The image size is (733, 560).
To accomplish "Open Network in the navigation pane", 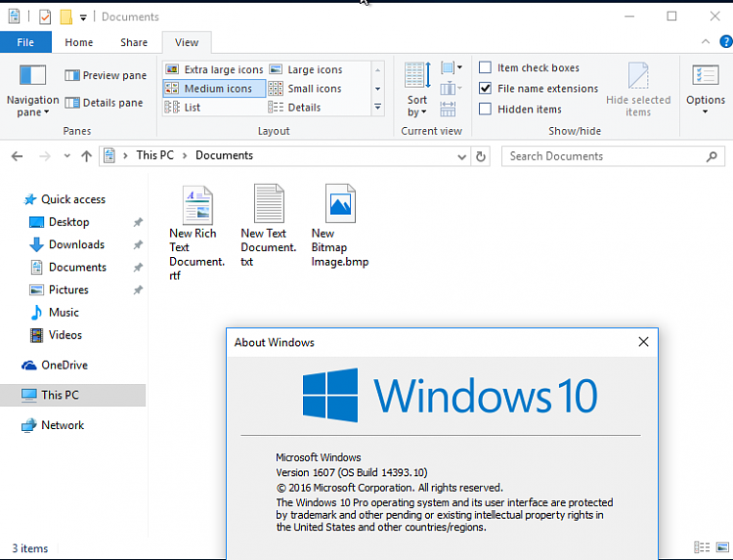I will point(53,425).
